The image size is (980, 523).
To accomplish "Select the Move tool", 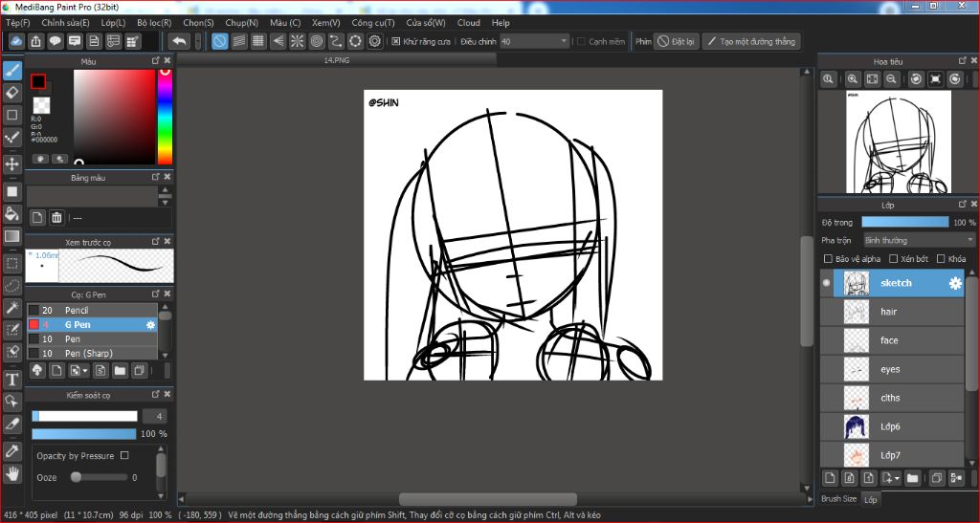I will click(x=12, y=163).
